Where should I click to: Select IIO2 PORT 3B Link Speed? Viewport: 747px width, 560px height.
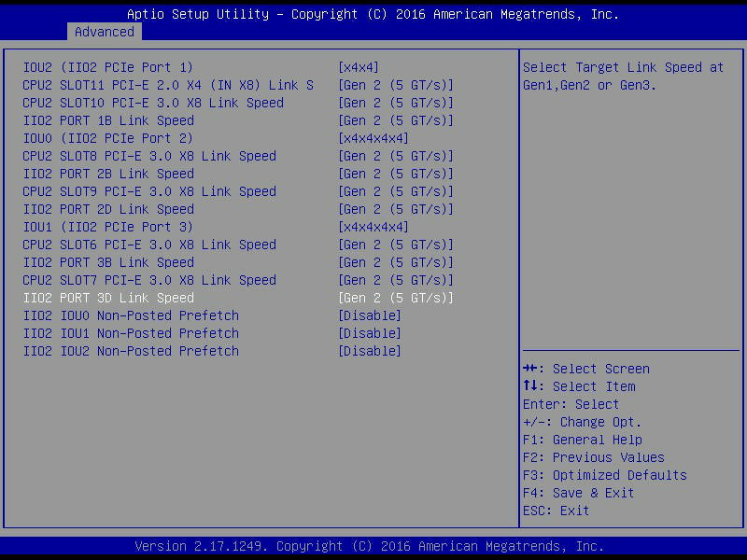click(x=108, y=262)
